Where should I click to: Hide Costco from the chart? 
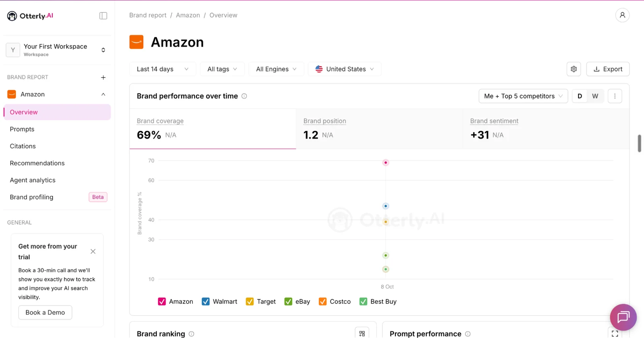point(323,302)
